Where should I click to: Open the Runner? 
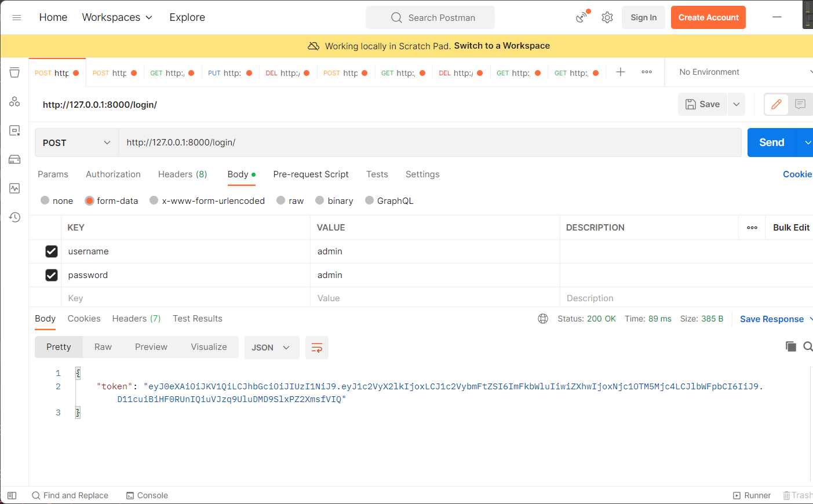click(752, 495)
